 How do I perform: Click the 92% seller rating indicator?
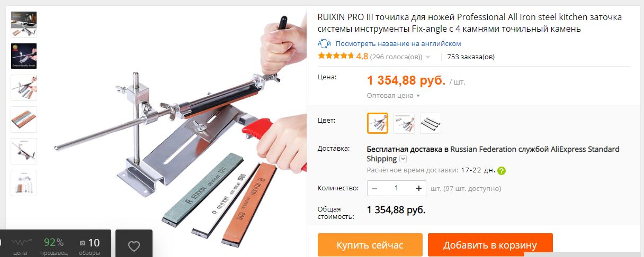(53, 243)
